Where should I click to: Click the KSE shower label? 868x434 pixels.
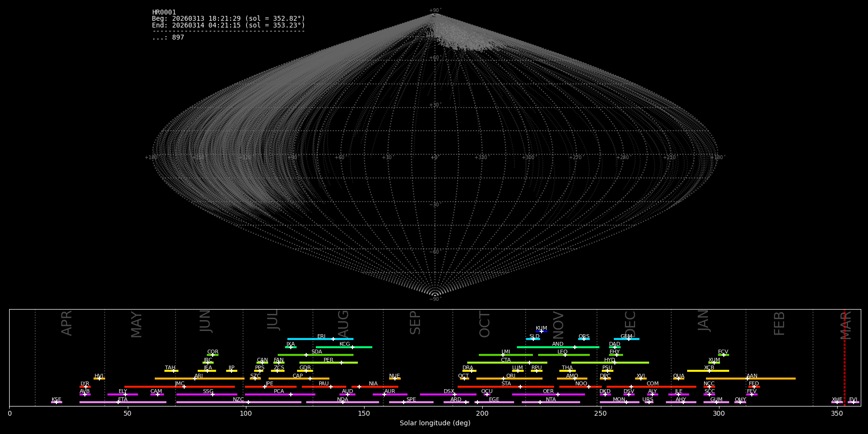click(x=56, y=400)
